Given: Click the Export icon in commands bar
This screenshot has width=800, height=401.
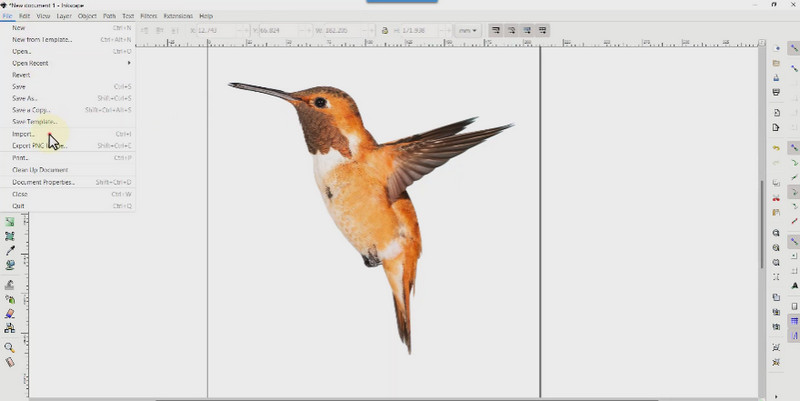Looking at the screenshot, I should pos(776,128).
